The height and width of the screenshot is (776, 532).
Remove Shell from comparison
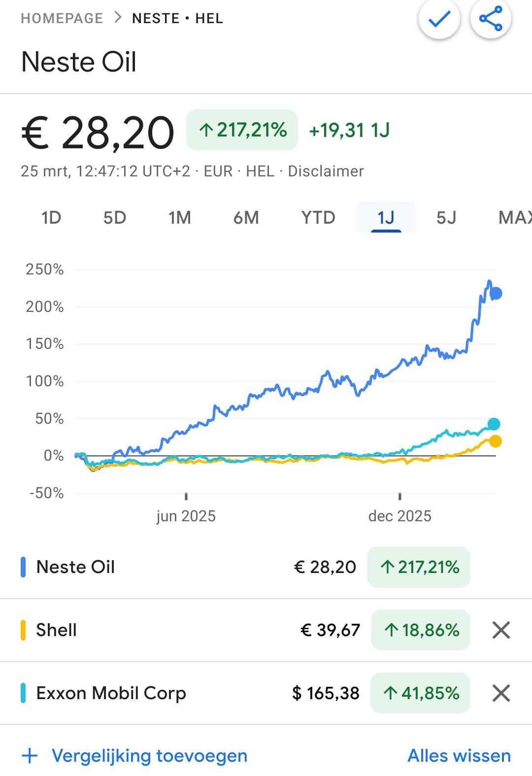click(500, 630)
